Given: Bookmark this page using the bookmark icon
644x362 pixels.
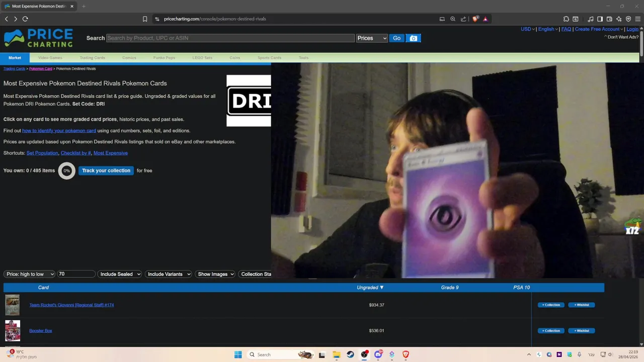Looking at the screenshot, I should (x=145, y=19).
